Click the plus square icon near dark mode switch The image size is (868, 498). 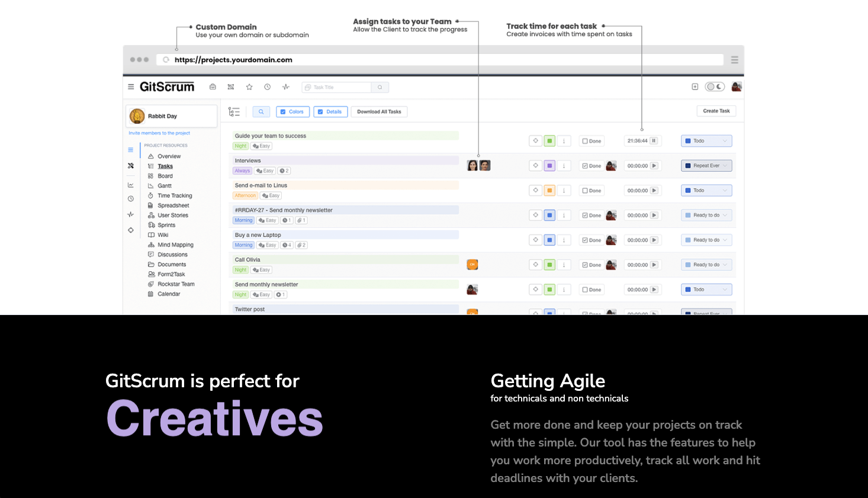point(695,86)
